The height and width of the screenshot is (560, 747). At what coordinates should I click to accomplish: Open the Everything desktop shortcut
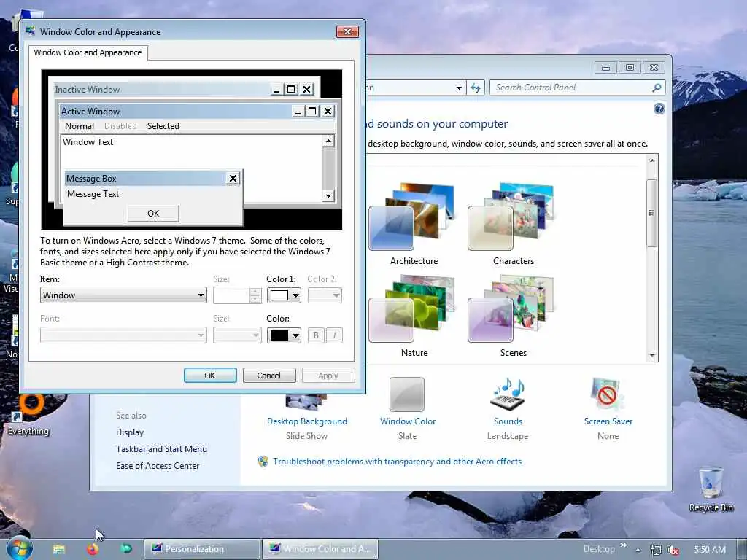coord(28,414)
